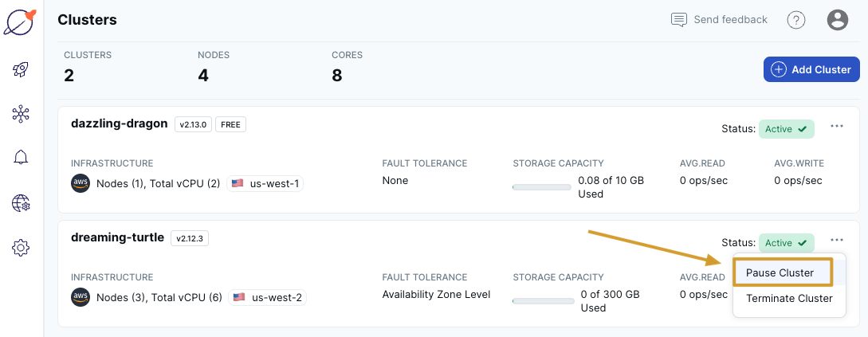Screen dimensions: 868x337
Task: Open the cluster nodes icon in the sidebar
Action: 21,114
